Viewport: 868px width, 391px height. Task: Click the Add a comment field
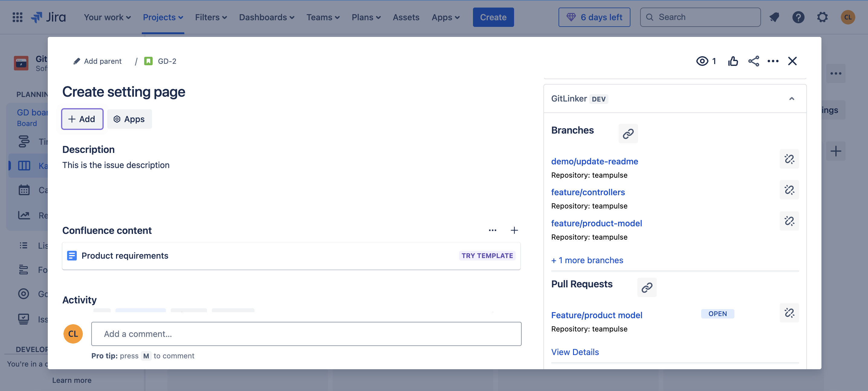306,334
